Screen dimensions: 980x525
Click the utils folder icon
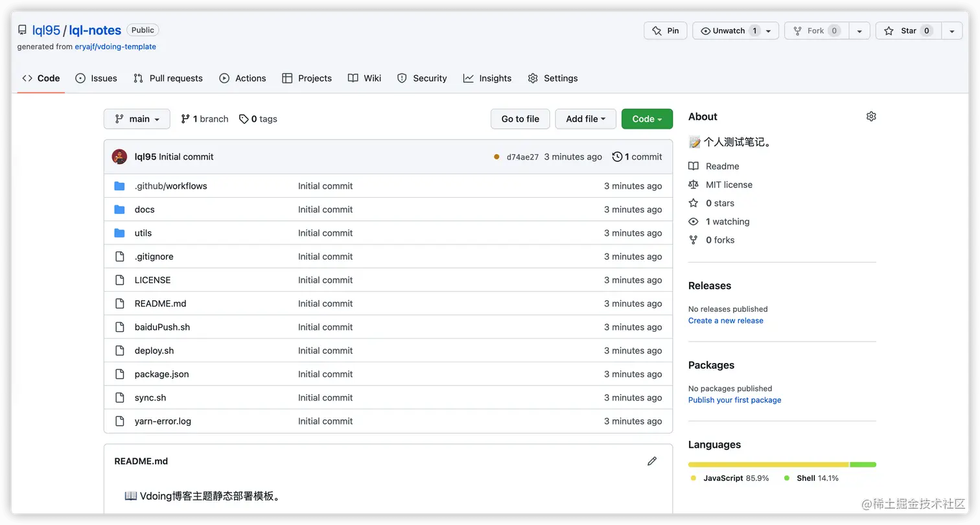pos(119,233)
